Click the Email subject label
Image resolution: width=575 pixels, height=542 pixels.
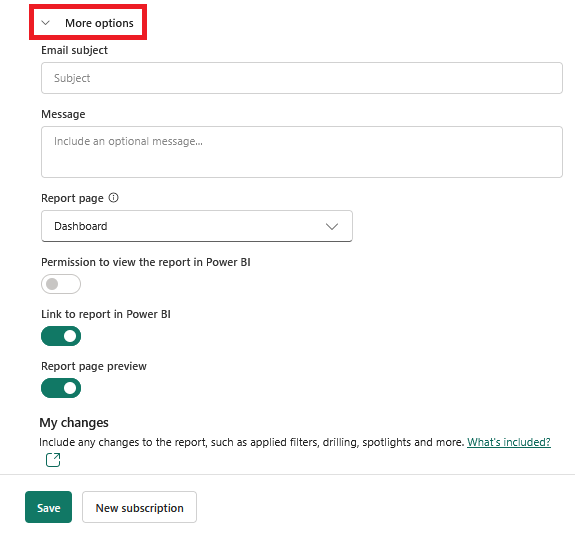pyautogui.click(x=74, y=50)
